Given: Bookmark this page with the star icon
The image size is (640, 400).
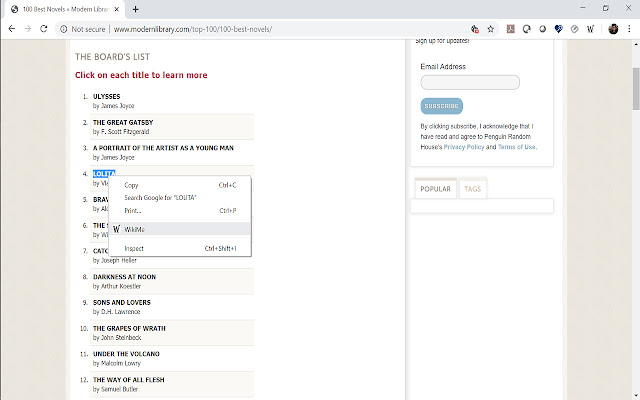Looking at the screenshot, I should 491,29.
